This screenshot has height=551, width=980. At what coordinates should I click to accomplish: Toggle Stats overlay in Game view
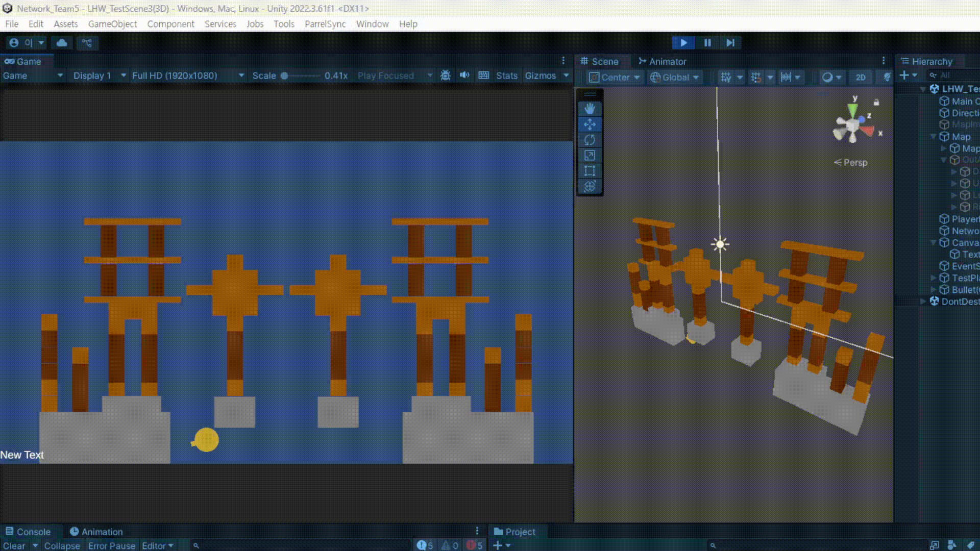pyautogui.click(x=506, y=76)
